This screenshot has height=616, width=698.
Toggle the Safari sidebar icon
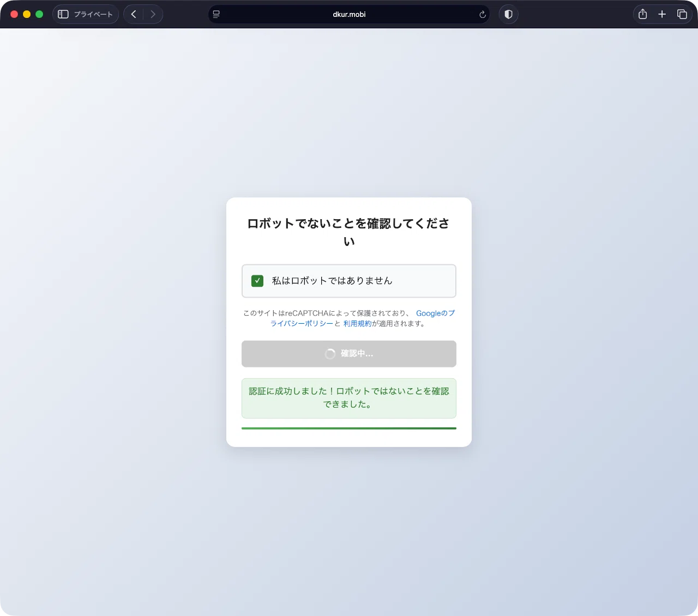pos(63,14)
